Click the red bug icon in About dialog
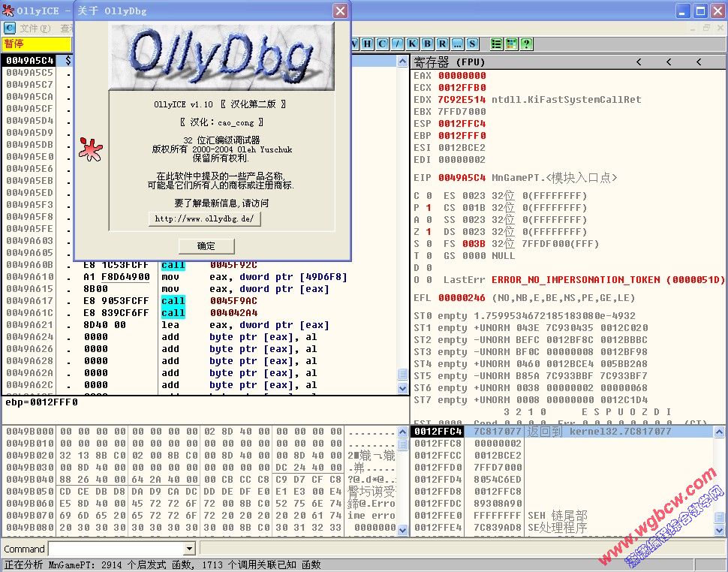This screenshot has height=572, width=728. point(91,149)
